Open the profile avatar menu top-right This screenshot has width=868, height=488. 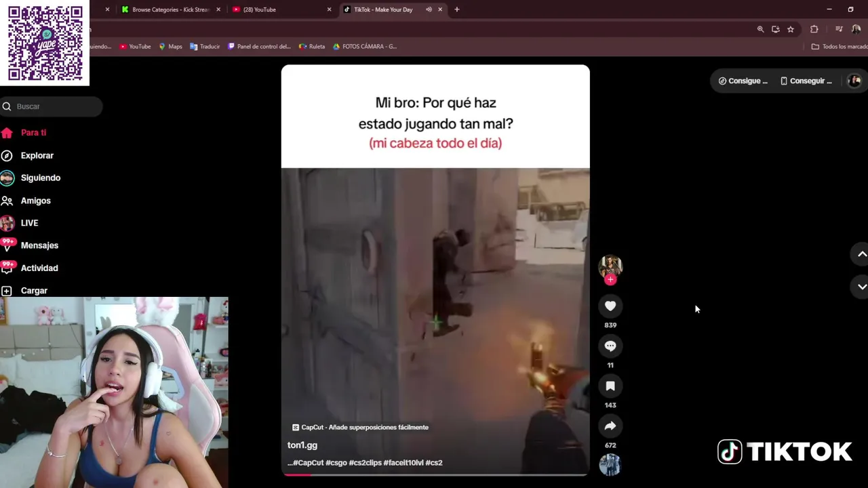click(x=854, y=81)
